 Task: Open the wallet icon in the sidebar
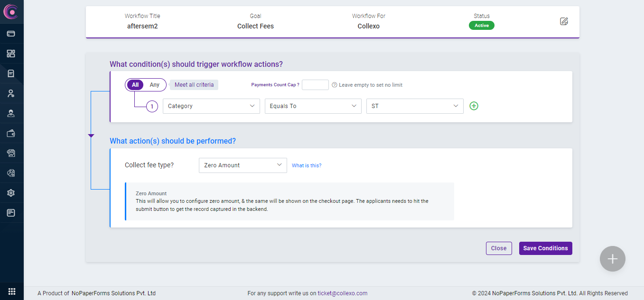(x=11, y=133)
